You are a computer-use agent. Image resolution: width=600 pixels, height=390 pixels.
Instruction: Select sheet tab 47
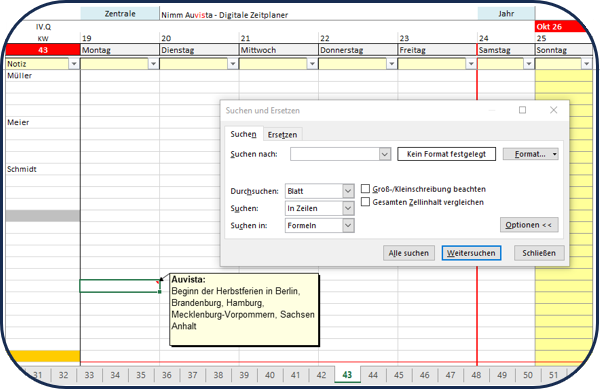coord(450,375)
